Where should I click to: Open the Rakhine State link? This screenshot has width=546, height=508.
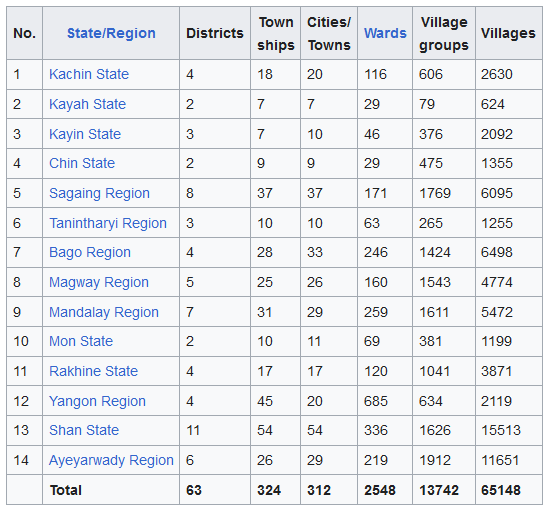93,371
